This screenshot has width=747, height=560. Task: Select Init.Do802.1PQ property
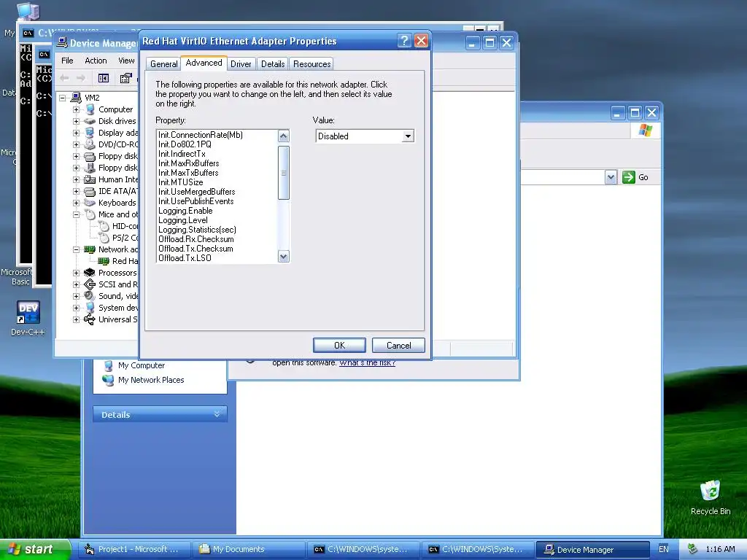tap(185, 144)
